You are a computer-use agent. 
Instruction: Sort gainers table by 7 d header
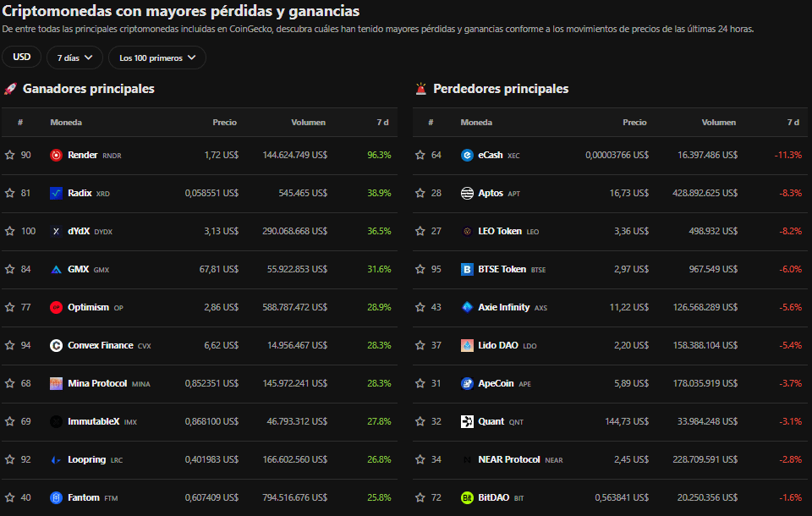click(x=382, y=123)
